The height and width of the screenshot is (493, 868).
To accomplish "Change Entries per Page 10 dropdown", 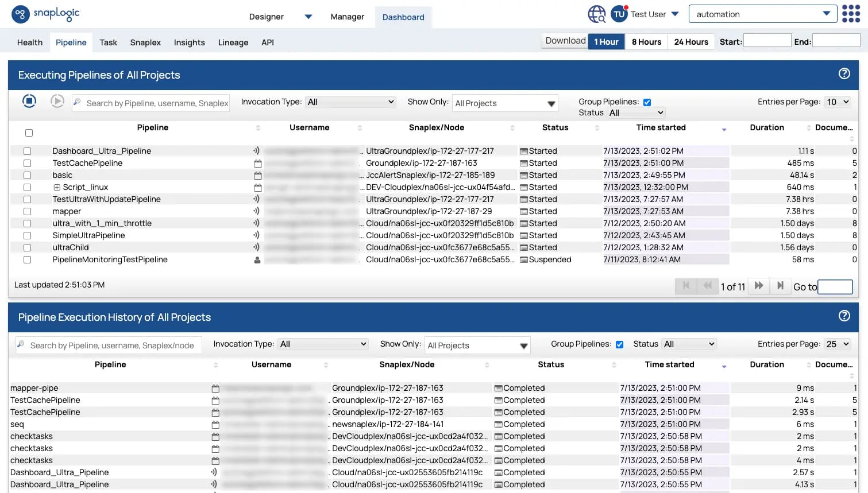I will click(837, 102).
